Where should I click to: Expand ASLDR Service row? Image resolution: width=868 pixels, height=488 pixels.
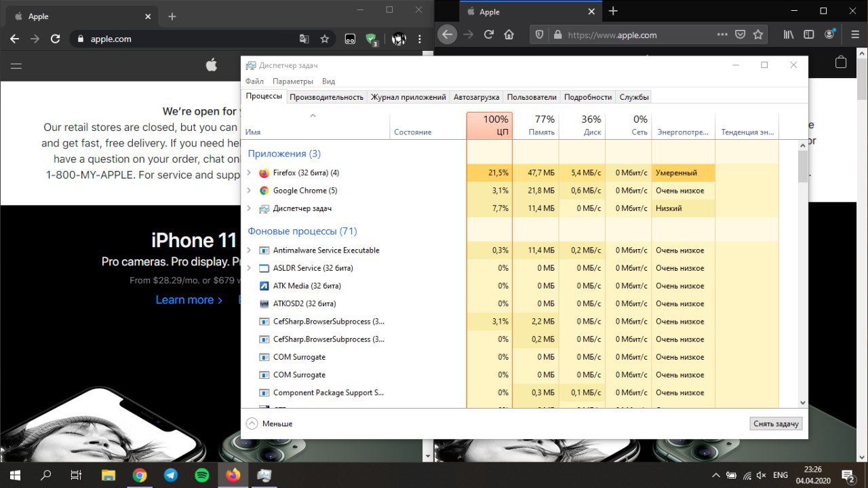pos(250,268)
